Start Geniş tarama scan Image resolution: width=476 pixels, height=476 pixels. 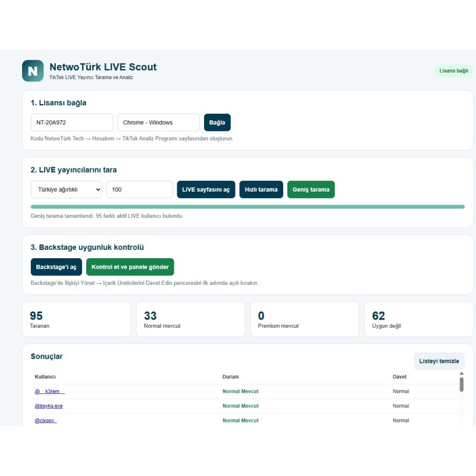tap(311, 189)
